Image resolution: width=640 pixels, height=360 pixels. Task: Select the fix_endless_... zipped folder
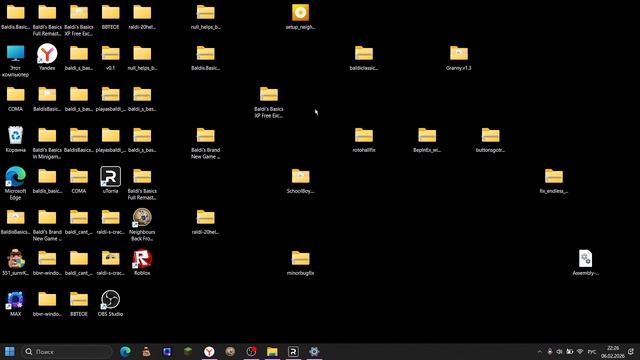click(x=554, y=180)
